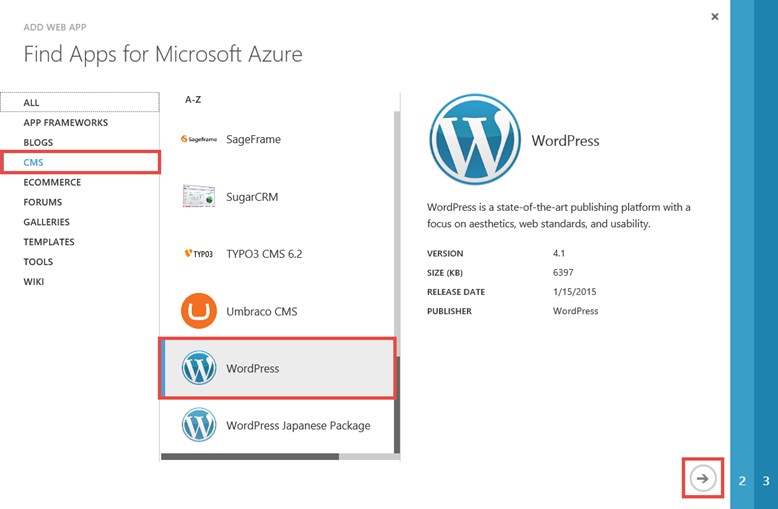Viewport: 778px width, 509px height.
Task: Choose Umbraco CMS from the list
Action: tap(277, 311)
